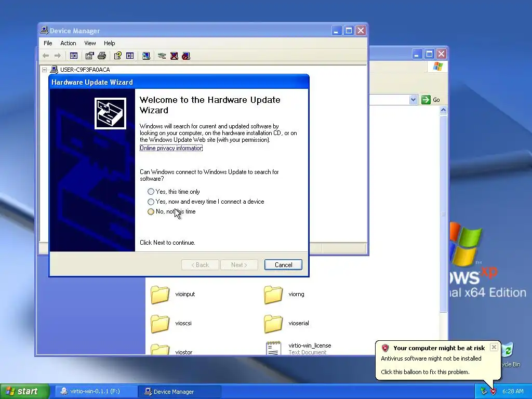Minimize the Device Manager window
The image size is (532, 399).
pyautogui.click(x=336, y=31)
